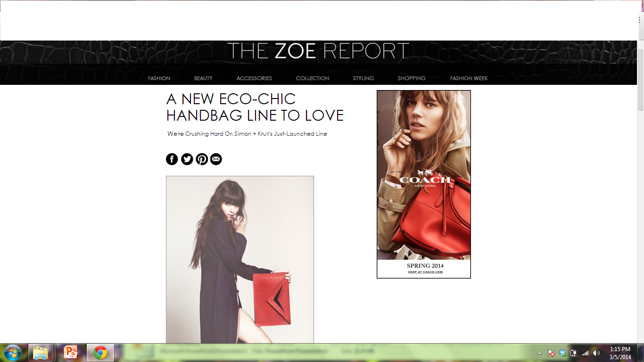This screenshot has width=644, height=362.
Task: Share article via Facebook icon
Action: click(x=172, y=159)
